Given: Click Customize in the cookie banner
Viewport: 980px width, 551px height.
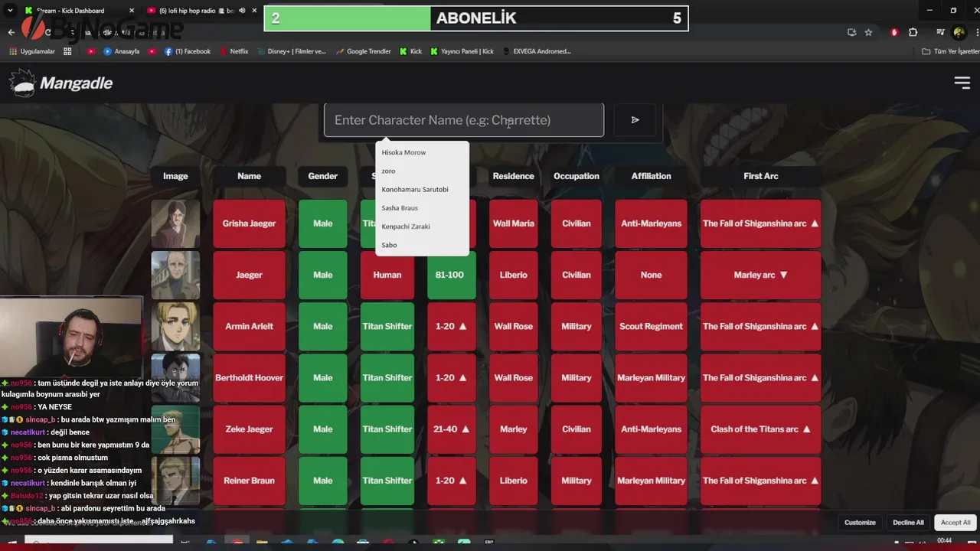Looking at the screenshot, I should tap(860, 523).
